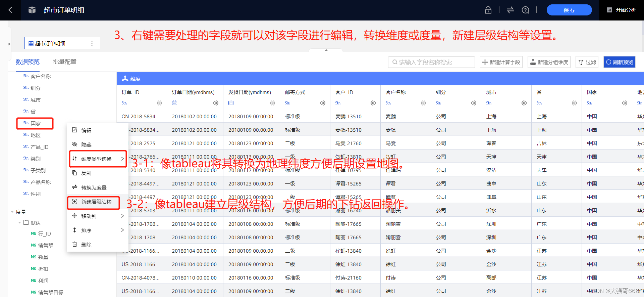Switch to 数据预览 tab
The width and height of the screenshot is (644, 297).
[28, 62]
